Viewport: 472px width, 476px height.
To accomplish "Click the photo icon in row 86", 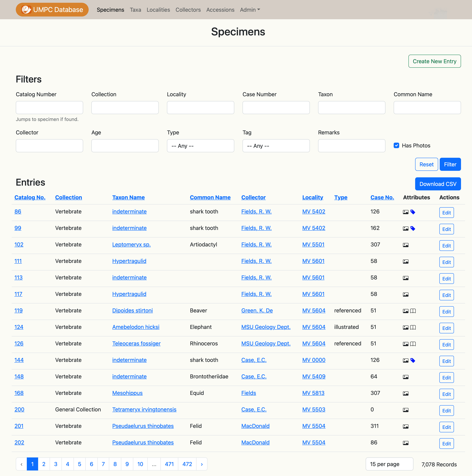I will coord(406,212).
